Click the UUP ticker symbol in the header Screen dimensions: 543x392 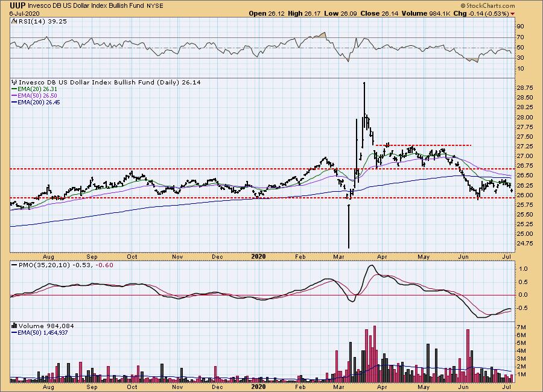[x=17, y=5]
